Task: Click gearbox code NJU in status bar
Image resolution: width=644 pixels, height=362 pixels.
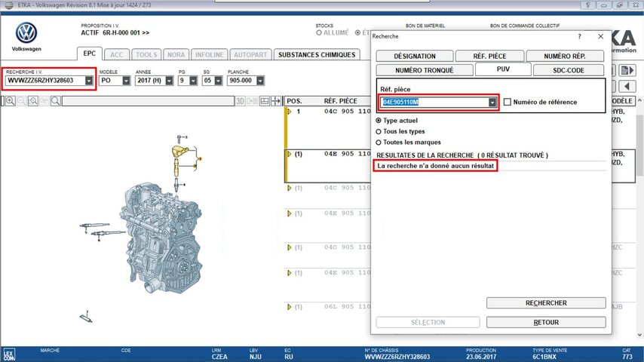Action: point(255,357)
